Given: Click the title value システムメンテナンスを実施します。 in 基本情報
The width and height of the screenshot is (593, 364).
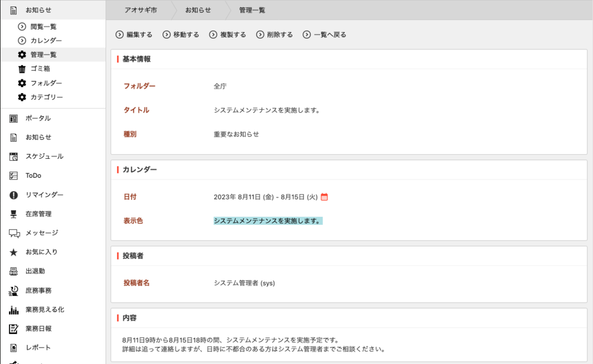Looking at the screenshot, I should (x=267, y=110).
